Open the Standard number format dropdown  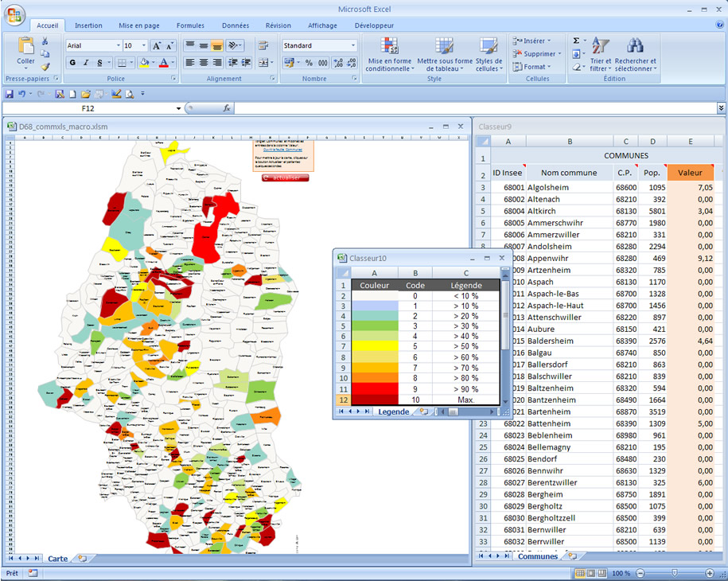point(353,45)
